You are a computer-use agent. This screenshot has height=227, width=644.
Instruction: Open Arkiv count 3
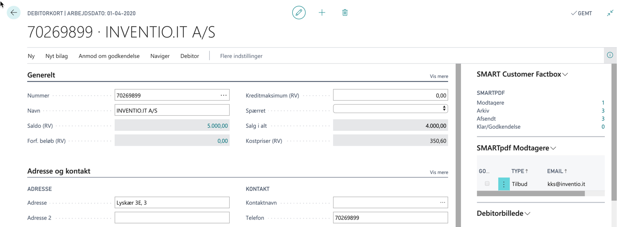(x=603, y=111)
